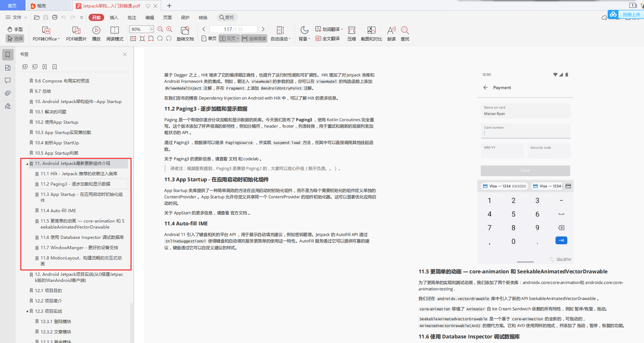This screenshot has width=644, height=343.
Task: Switch to the 批注 ribbon tab
Action: [x=132, y=17]
